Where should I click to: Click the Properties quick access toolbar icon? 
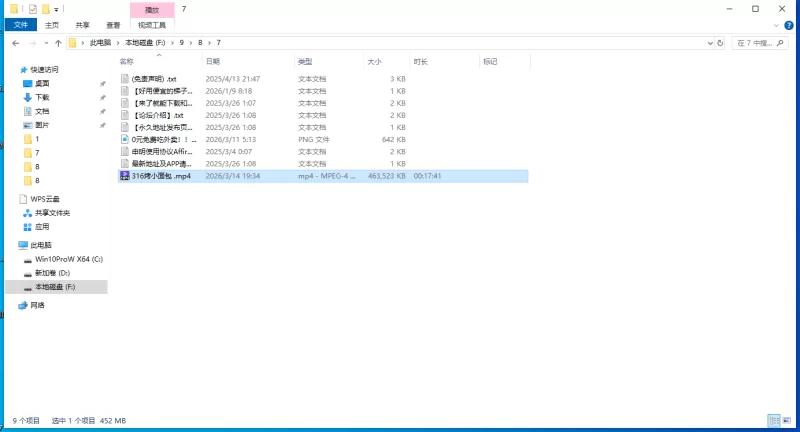coord(33,8)
